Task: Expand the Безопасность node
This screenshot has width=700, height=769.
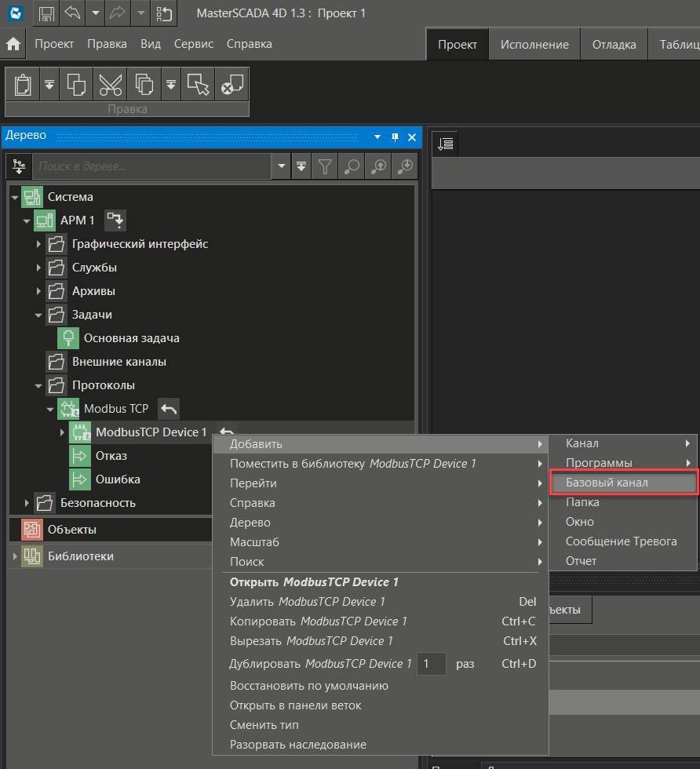Action: coord(27,503)
